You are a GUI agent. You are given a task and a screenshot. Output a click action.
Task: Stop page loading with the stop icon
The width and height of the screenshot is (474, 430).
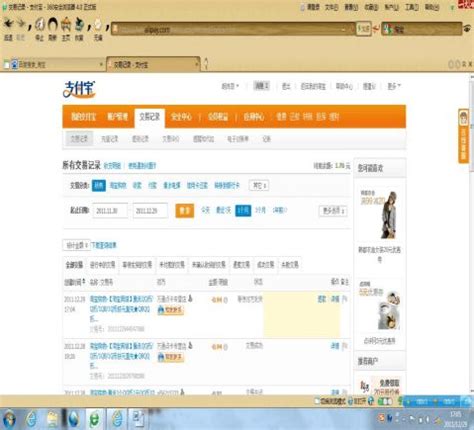tap(40, 24)
